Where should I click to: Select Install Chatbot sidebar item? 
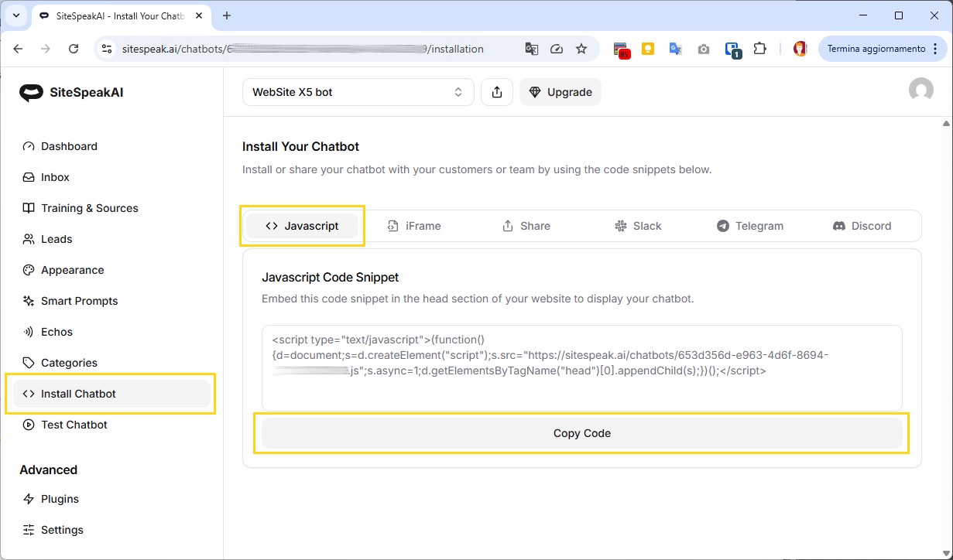(111, 394)
